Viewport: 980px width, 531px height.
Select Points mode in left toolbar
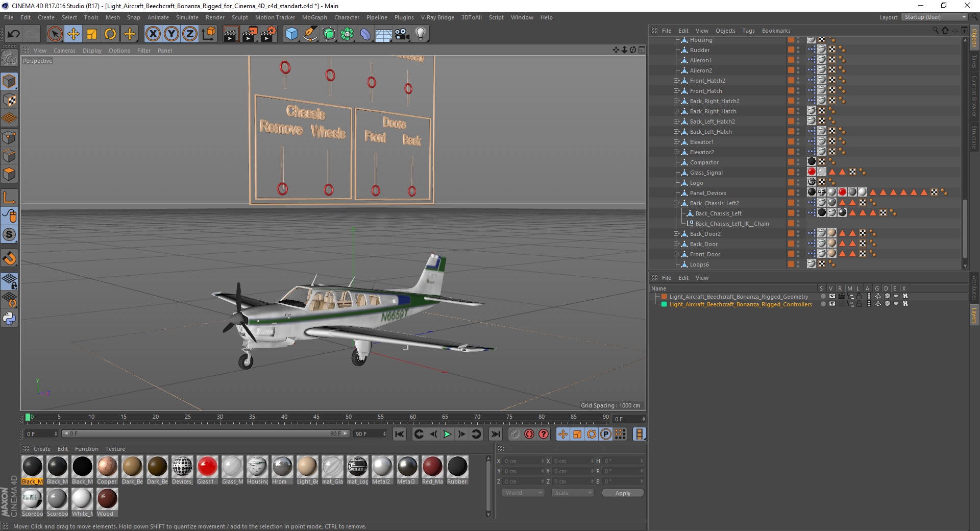click(x=9, y=137)
